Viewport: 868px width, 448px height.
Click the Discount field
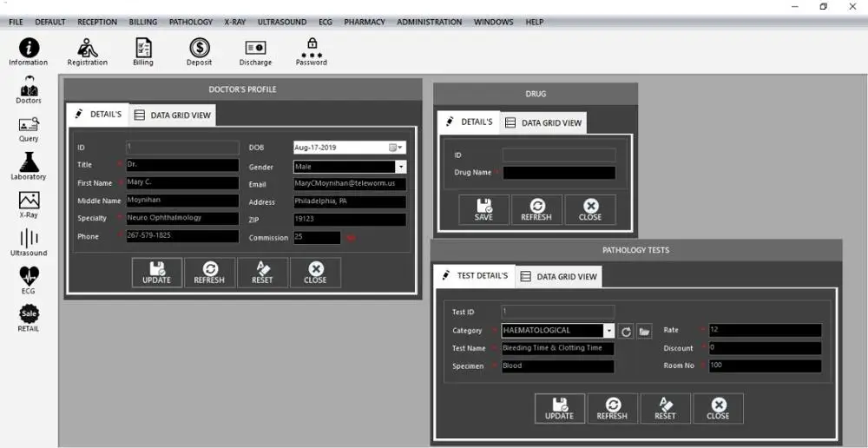pos(765,348)
